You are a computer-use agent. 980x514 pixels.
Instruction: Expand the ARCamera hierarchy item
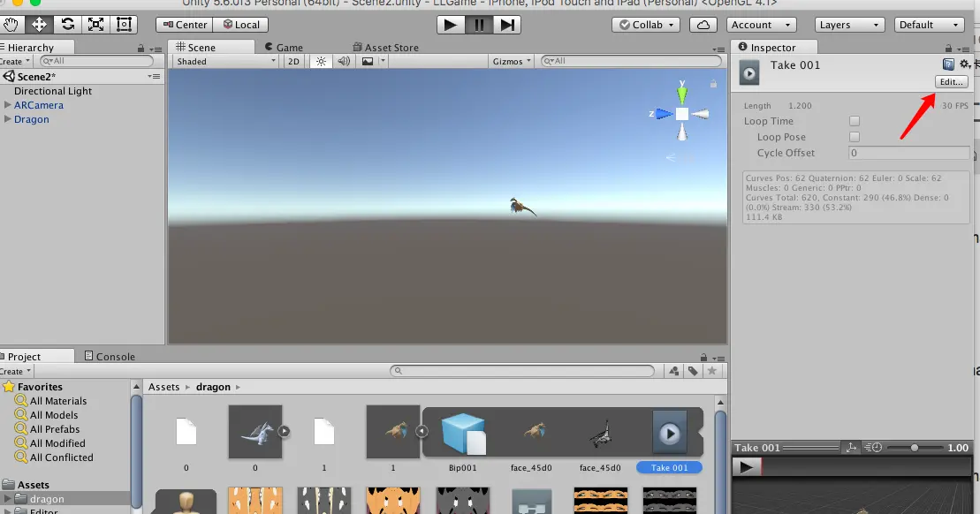(x=7, y=105)
